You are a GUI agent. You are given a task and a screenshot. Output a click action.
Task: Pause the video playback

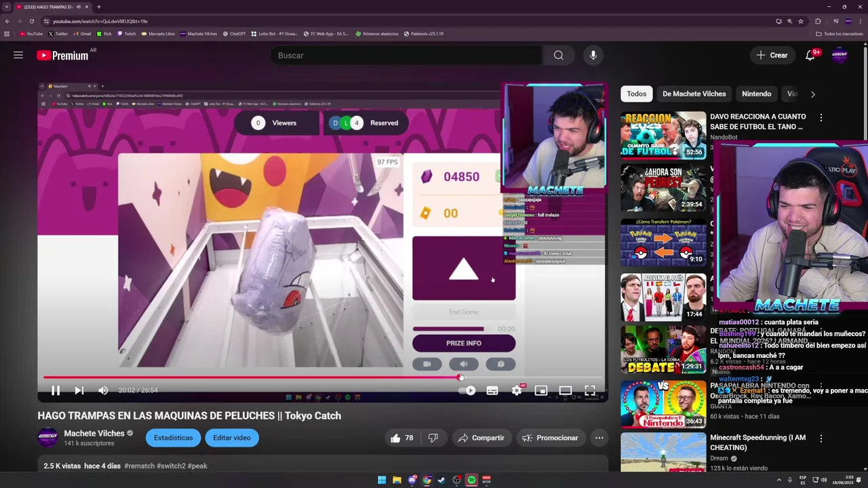[x=56, y=390]
